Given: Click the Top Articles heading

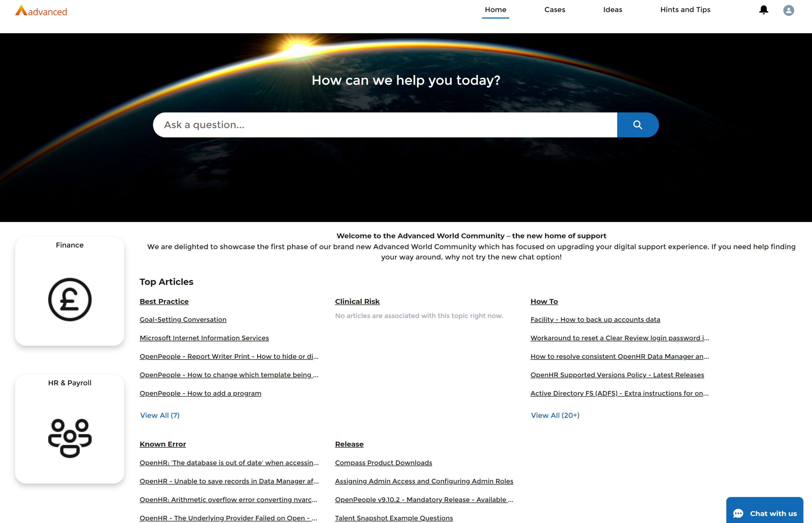Looking at the screenshot, I should (x=167, y=282).
